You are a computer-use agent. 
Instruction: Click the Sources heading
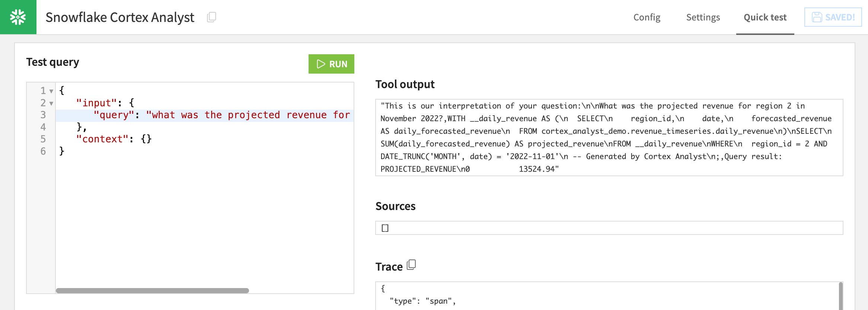pyautogui.click(x=395, y=206)
